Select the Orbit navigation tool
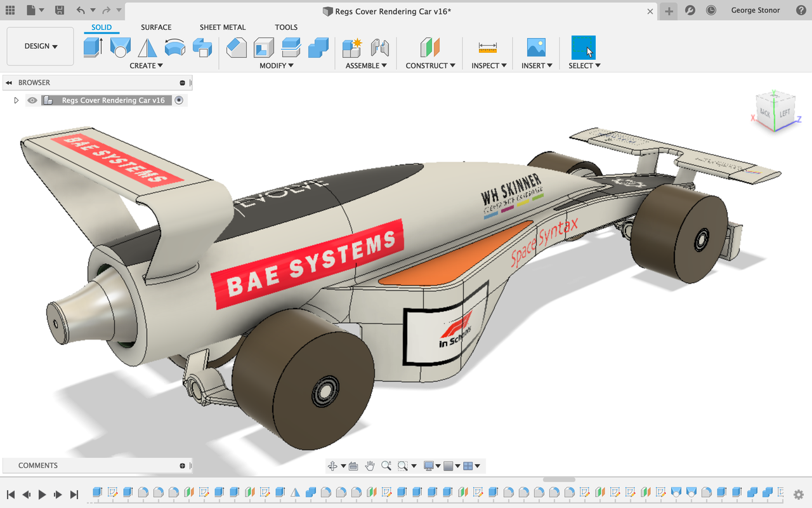 pyautogui.click(x=332, y=466)
